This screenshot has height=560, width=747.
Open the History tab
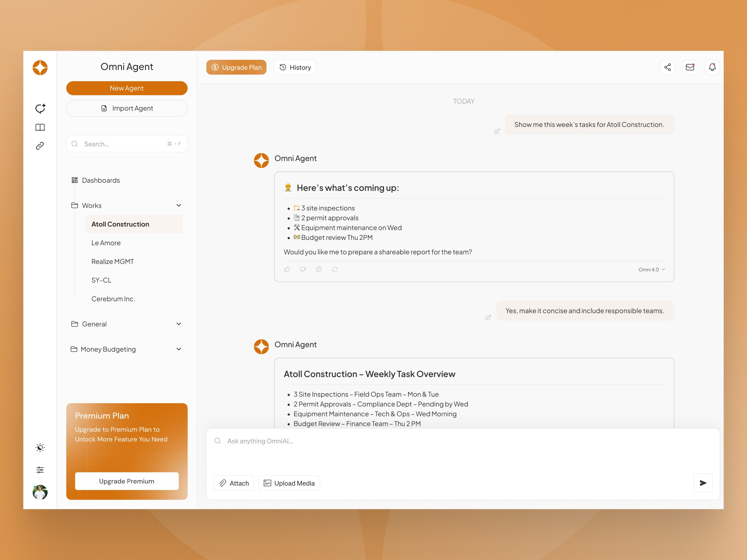[295, 67]
